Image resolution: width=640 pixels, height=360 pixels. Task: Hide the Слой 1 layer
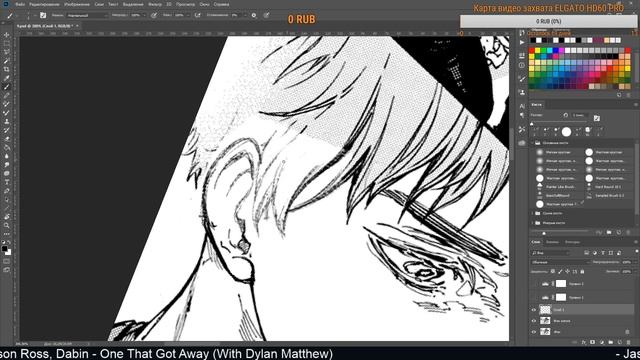point(534,310)
